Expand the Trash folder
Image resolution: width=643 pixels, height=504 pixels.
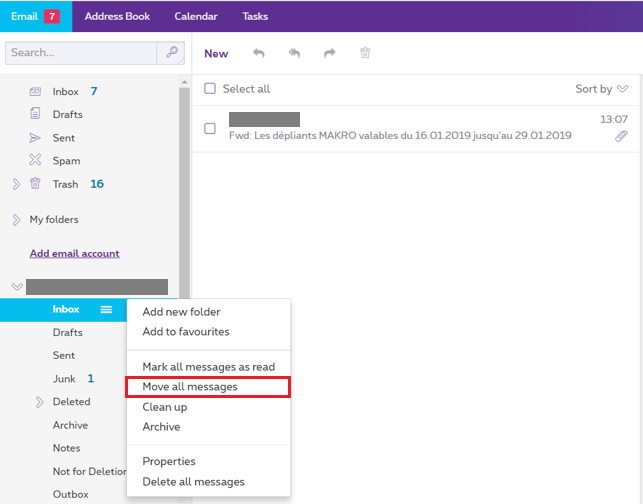16,184
